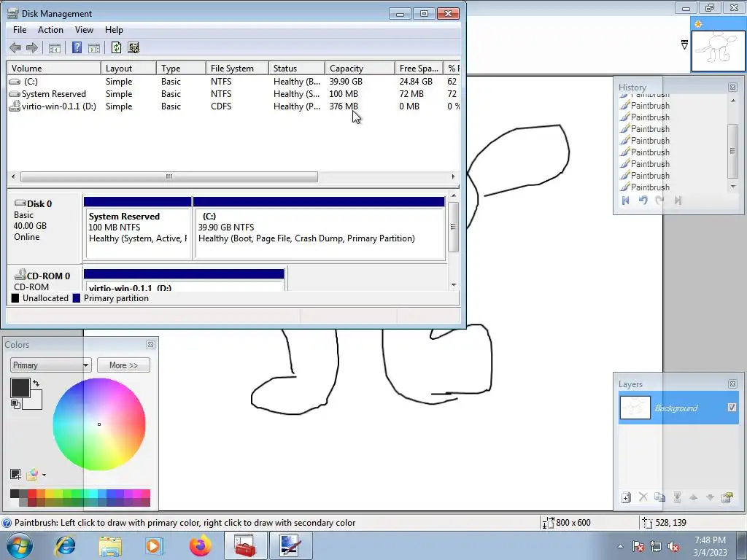747x560 pixels.
Task: Select the (C:) volume row in list
Action: tap(233, 82)
